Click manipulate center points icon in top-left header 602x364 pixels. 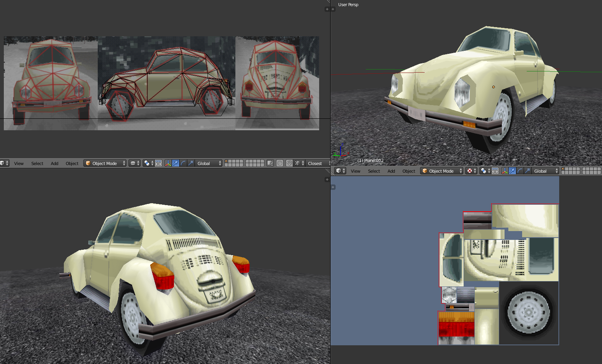(x=158, y=163)
